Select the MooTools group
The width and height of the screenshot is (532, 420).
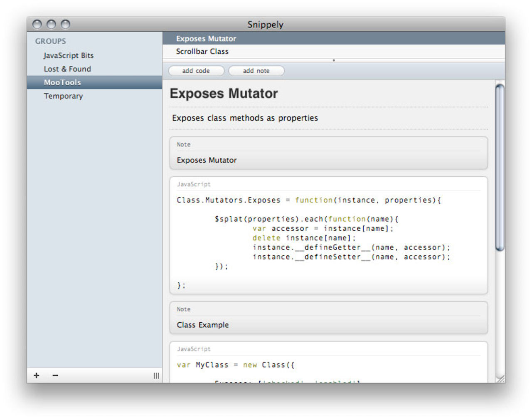pos(62,82)
